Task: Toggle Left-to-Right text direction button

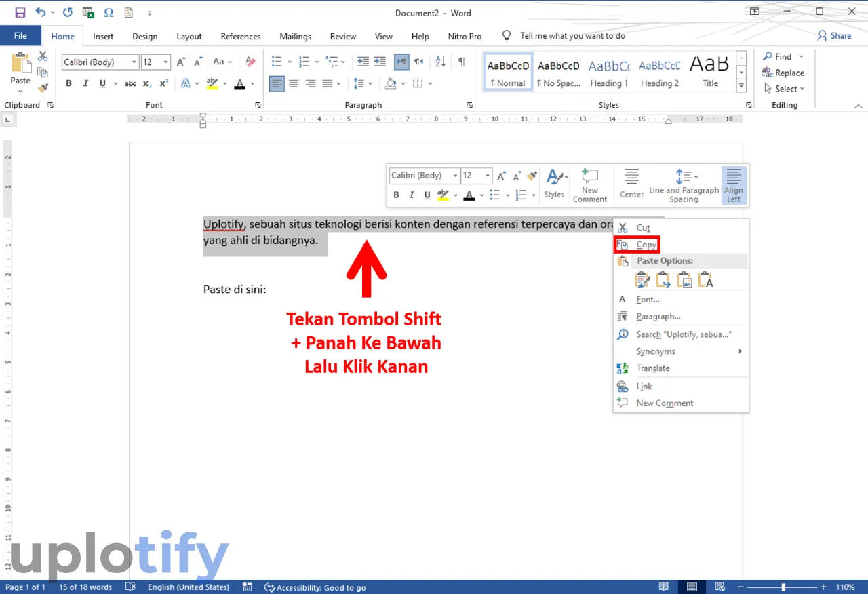Action: 402,62
